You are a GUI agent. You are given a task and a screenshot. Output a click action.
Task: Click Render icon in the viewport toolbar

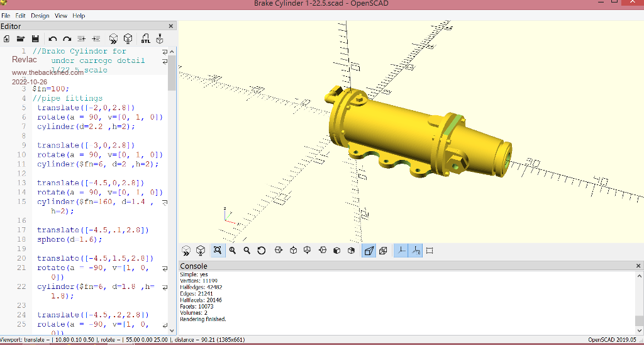(201, 251)
